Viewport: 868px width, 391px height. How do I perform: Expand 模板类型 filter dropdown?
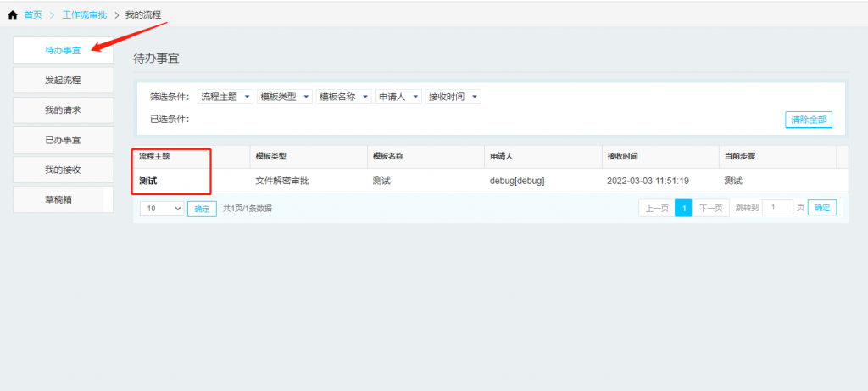(285, 97)
